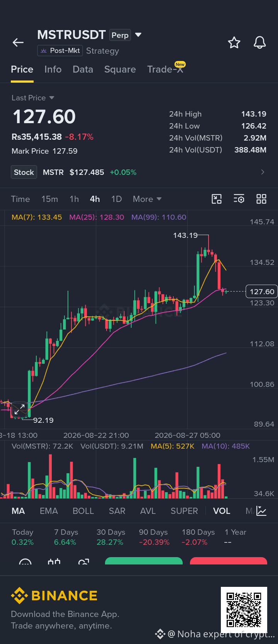The width and height of the screenshot is (278, 644).
Task: Open the Strategy link
Action: 102,51
